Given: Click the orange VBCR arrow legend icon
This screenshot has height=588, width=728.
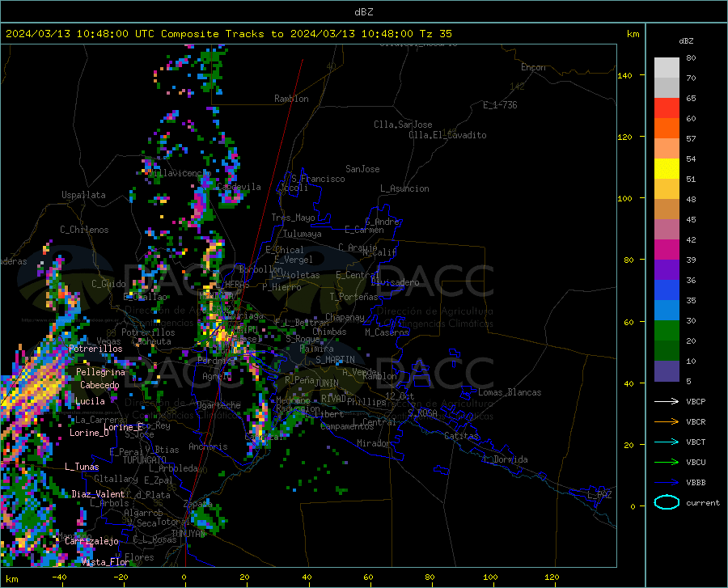Looking at the screenshot, I should point(667,422).
